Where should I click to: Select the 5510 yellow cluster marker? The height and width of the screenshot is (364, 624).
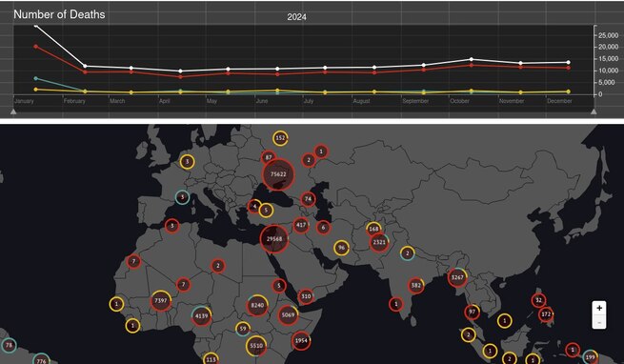click(256, 346)
